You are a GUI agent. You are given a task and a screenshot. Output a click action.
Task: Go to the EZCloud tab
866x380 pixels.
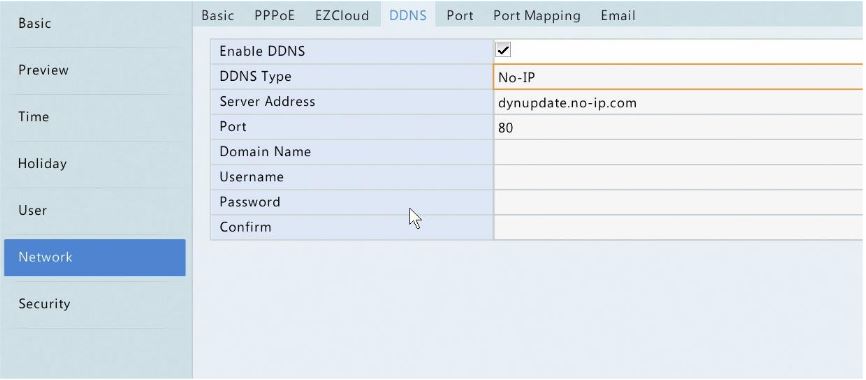(x=342, y=15)
